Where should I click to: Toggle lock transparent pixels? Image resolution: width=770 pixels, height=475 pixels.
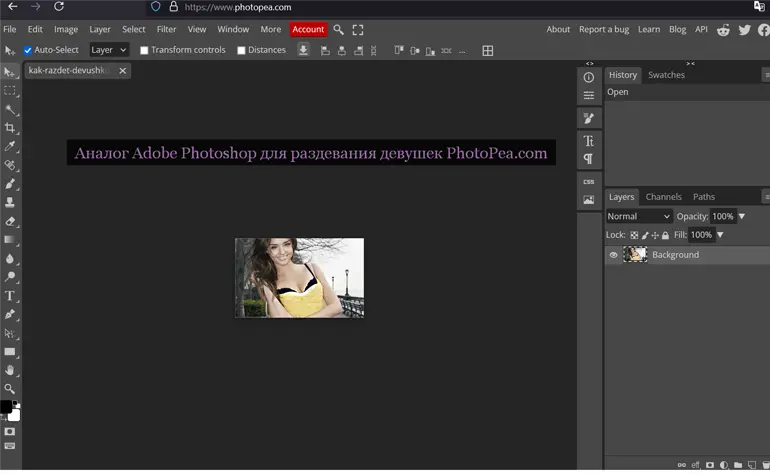[x=634, y=235]
